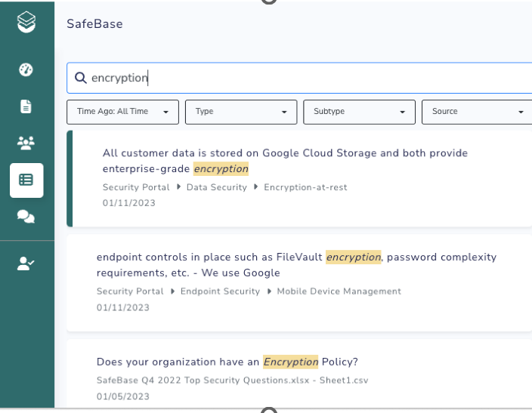
Task: Open the Type filter dropdown
Action: point(241,112)
